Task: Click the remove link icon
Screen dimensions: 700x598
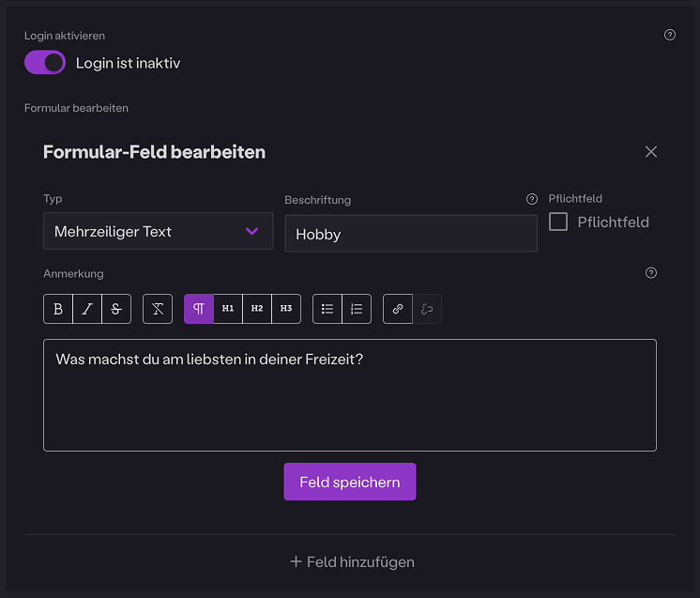Action: coord(427,309)
